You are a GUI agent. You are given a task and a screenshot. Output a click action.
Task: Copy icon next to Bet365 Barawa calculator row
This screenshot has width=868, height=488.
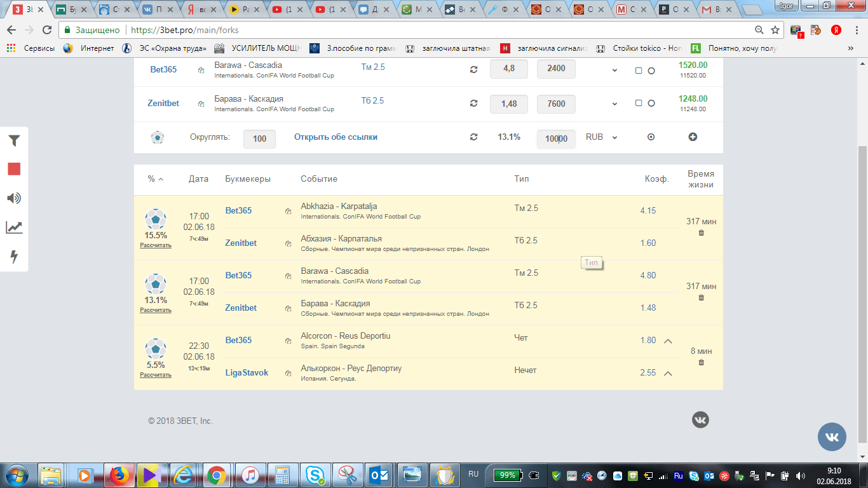point(201,70)
